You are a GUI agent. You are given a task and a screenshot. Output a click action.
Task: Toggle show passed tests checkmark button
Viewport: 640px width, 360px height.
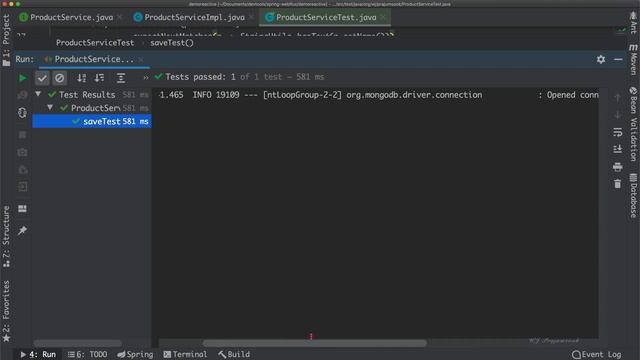42,78
